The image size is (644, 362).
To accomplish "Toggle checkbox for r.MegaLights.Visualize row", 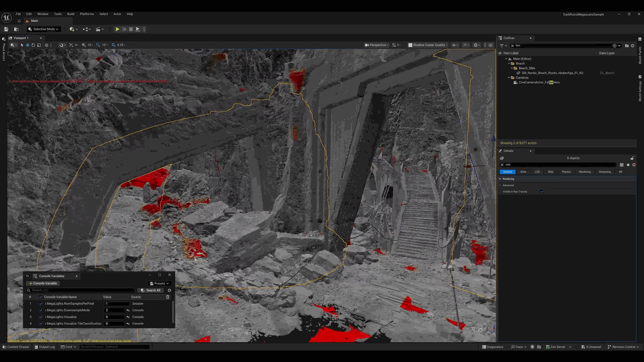I will pos(41,317).
